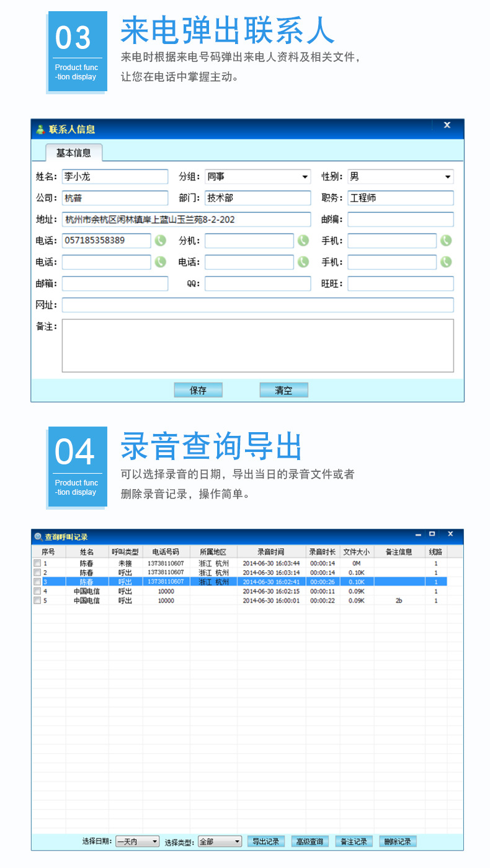Click the 联系人信息 window title icon
The height and width of the screenshot is (868, 490).
tap(40, 130)
